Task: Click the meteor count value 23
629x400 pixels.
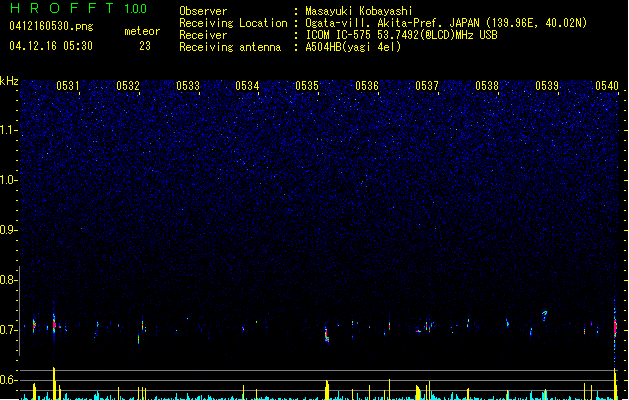Action: 145,46
